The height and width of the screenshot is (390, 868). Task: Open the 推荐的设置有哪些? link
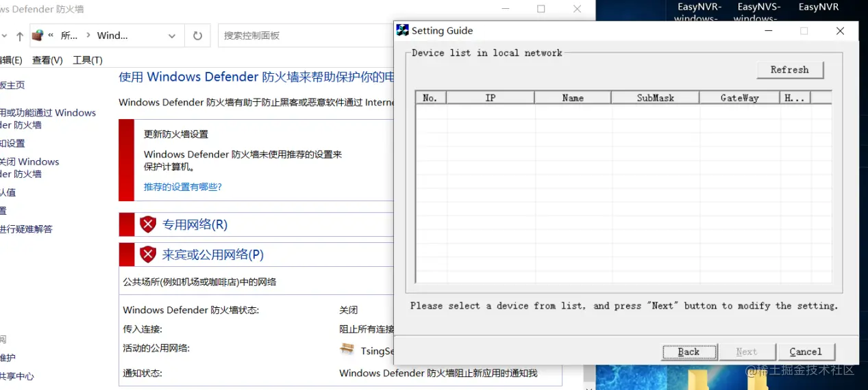coord(183,187)
